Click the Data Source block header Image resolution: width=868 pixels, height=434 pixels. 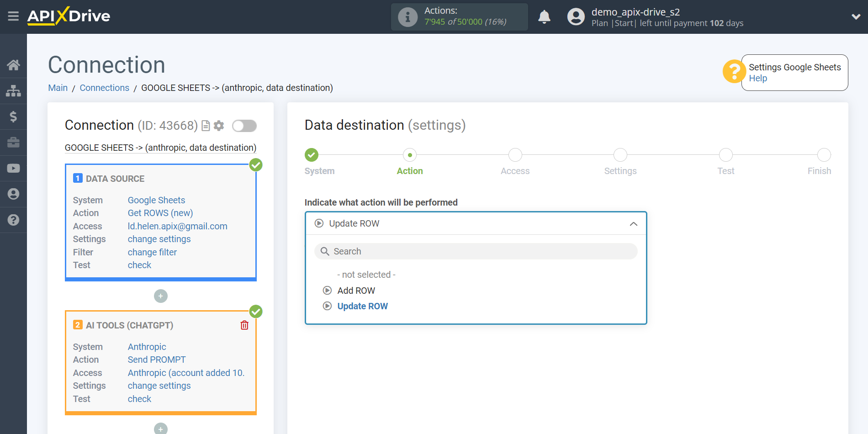tap(115, 179)
